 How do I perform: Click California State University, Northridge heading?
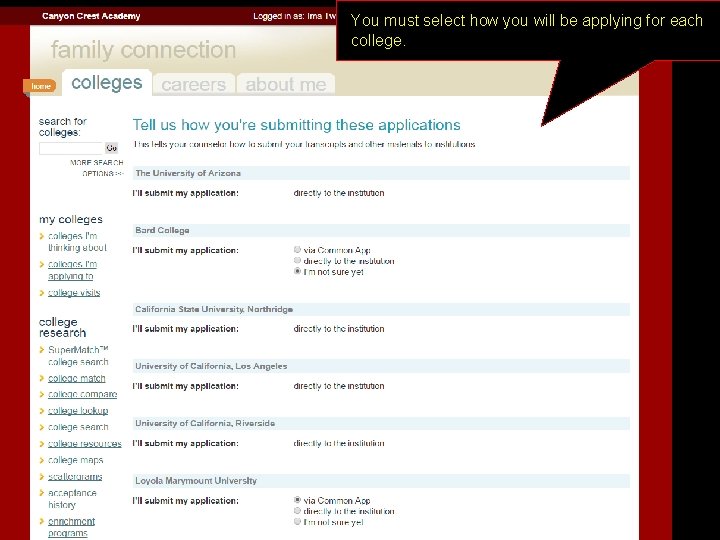tap(214, 309)
